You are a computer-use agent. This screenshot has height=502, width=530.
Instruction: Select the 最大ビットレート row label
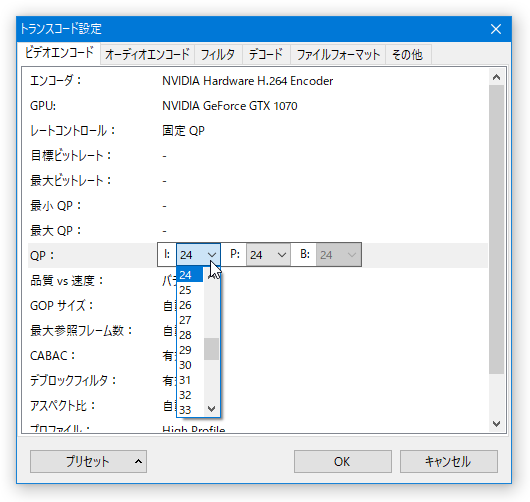[x=71, y=181]
